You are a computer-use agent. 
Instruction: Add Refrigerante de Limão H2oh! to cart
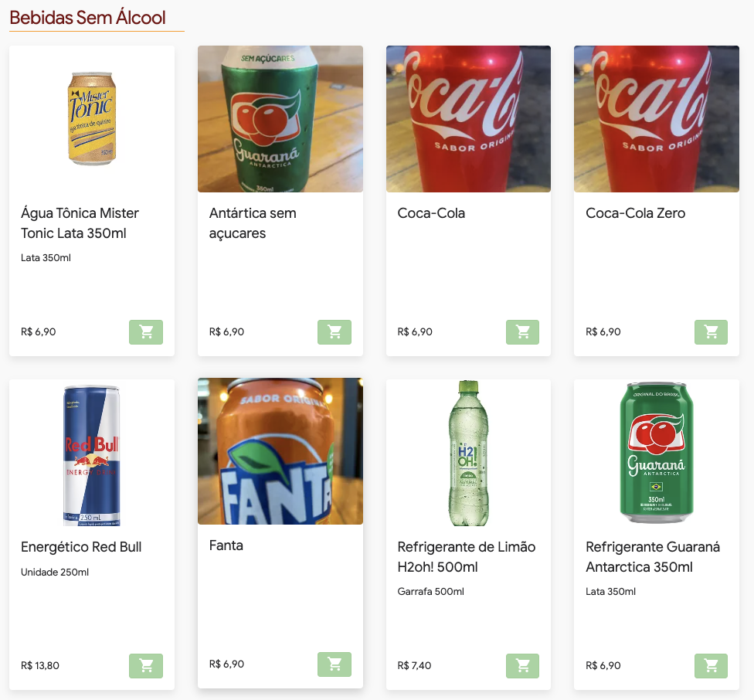pos(522,665)
